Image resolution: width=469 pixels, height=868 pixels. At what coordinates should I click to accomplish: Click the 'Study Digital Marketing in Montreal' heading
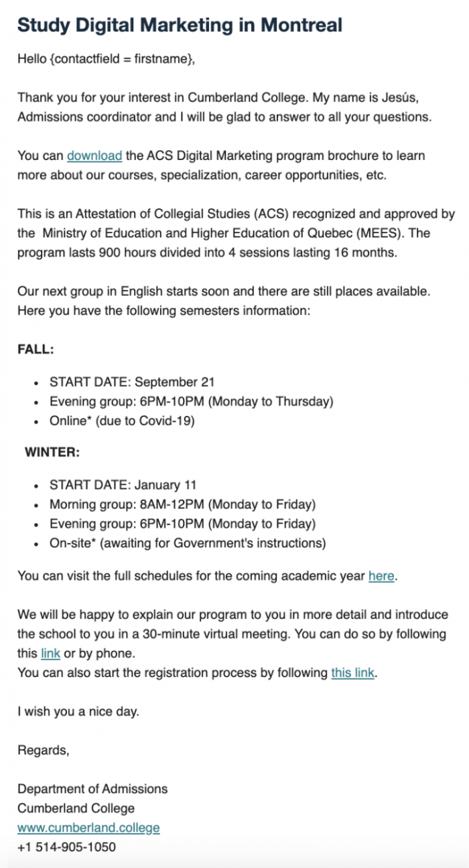point(180,25)
